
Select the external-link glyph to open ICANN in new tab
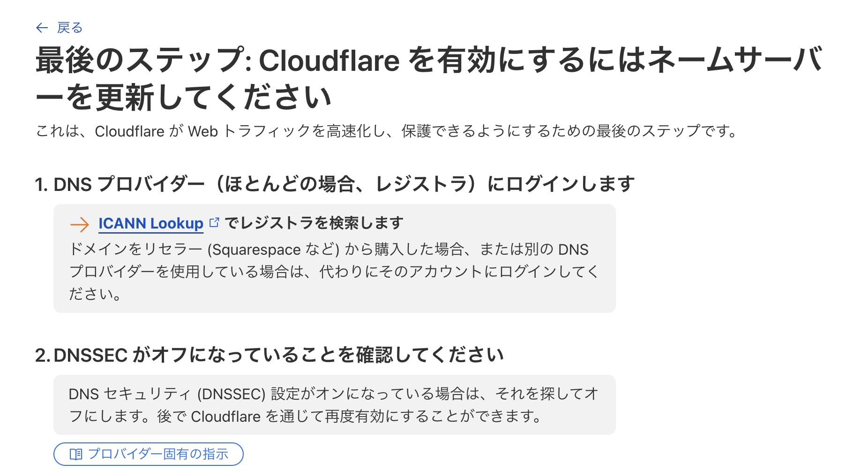214,222
